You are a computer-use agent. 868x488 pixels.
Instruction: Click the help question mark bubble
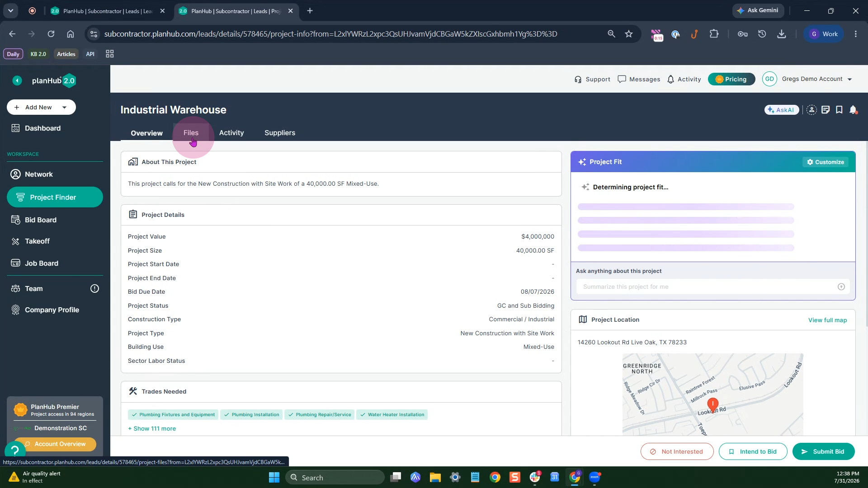pyautogui.click(x=15, y=450)
